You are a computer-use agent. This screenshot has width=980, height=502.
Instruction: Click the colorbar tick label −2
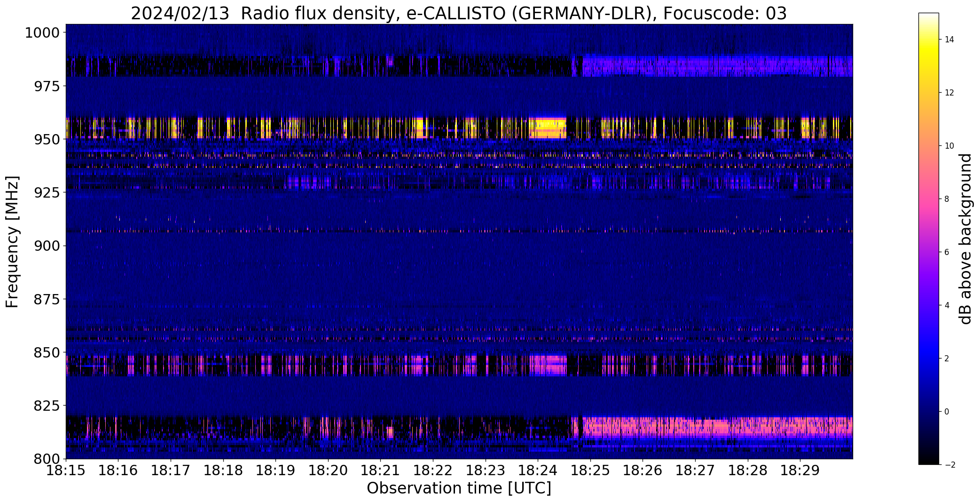click(949, 465)
